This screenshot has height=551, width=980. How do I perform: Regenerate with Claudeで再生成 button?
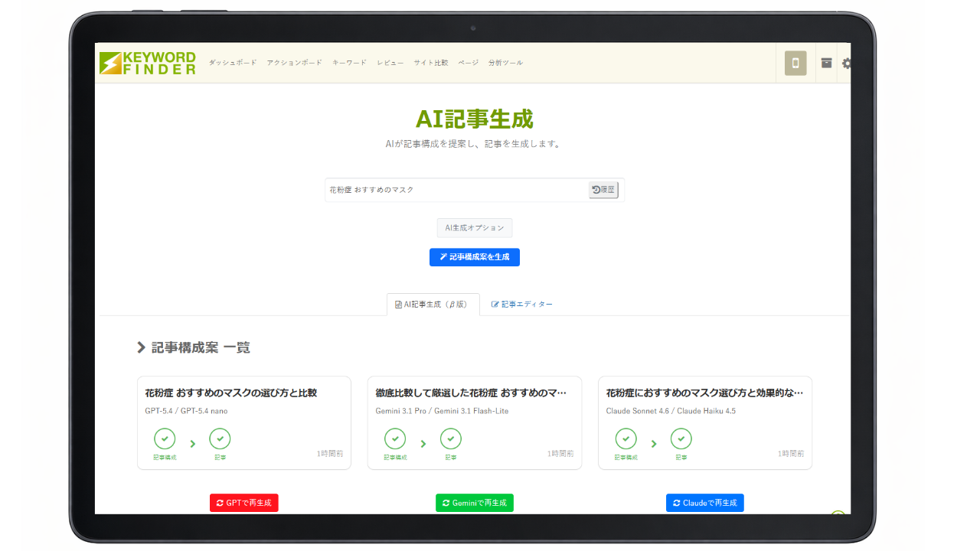pyautogui.click(x=705, y=503)
